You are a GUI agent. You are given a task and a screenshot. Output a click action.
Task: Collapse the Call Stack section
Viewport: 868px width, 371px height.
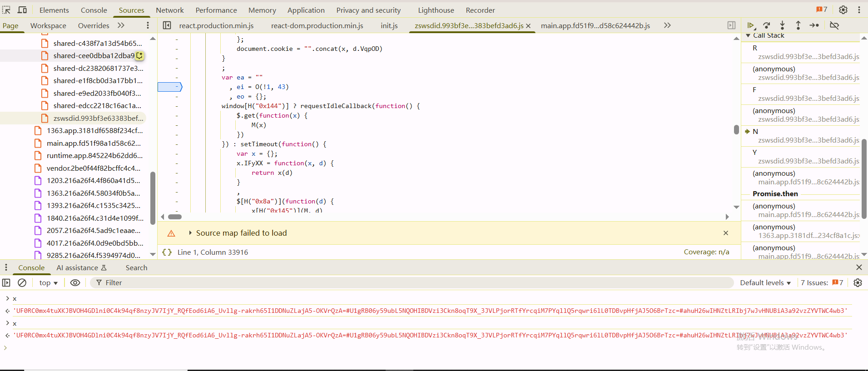pos(748,35)
